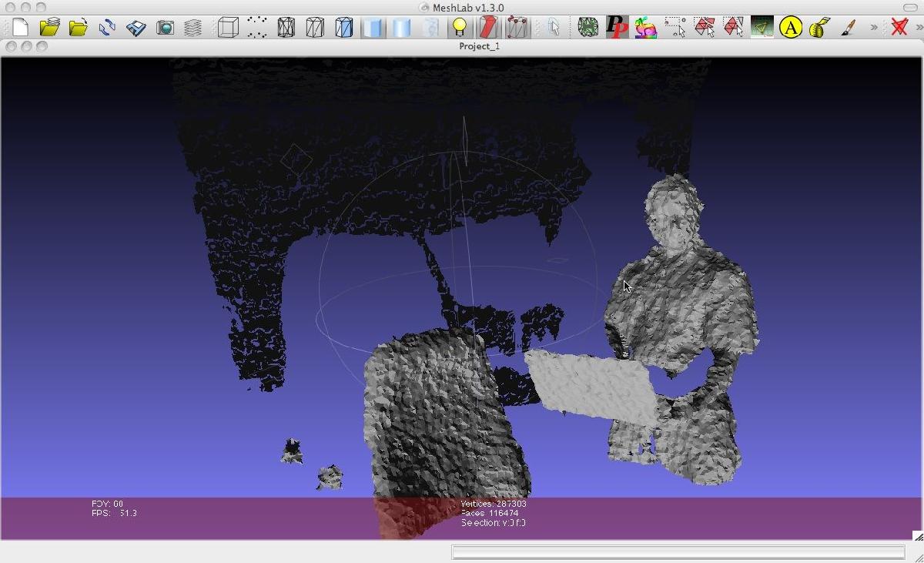The height and width of the screenshot is (563, 924).
Task: Take a snapshot with camera icon
Action: (165, 28)
